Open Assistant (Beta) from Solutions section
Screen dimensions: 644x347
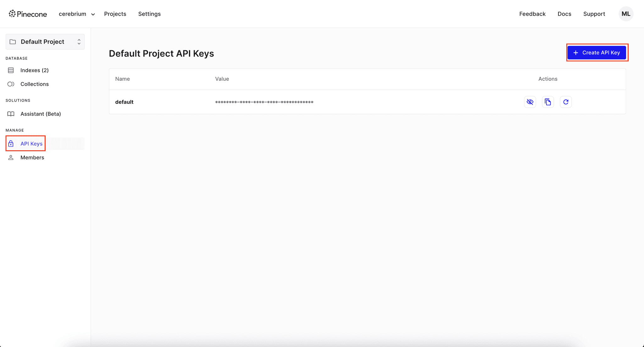tap(41, 114)
